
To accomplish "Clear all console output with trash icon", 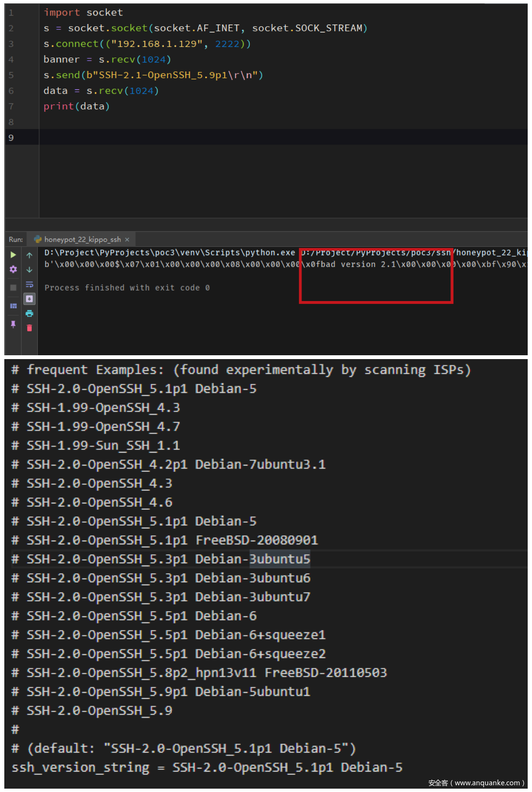I will [x=29, y=328].
